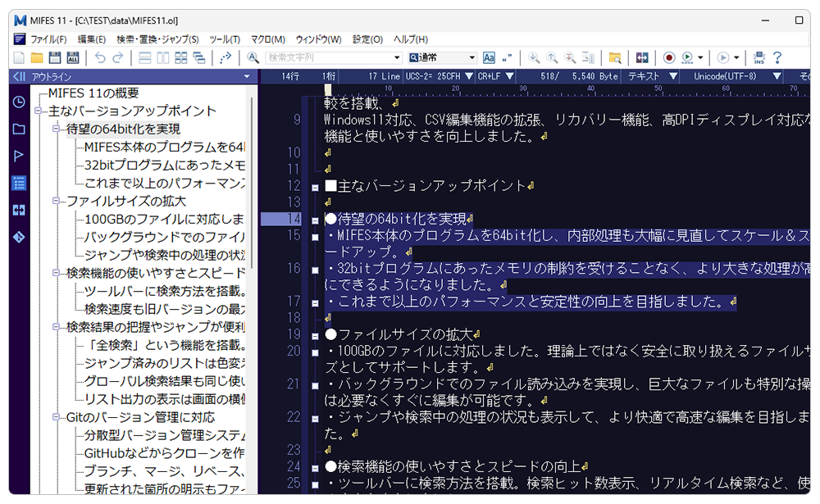Screen dimensions: 820x504
Task: Toggle the INS insert mode indicator
Action: [759, 57]
